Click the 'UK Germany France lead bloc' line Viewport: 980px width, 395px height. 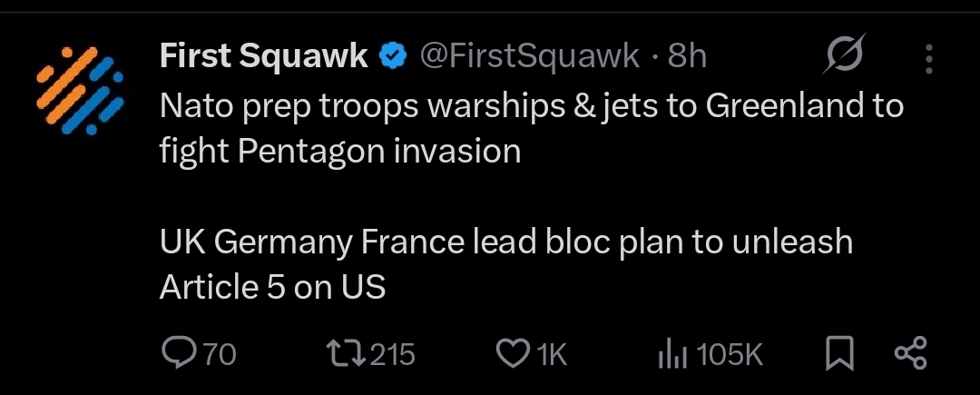[505, 242]
